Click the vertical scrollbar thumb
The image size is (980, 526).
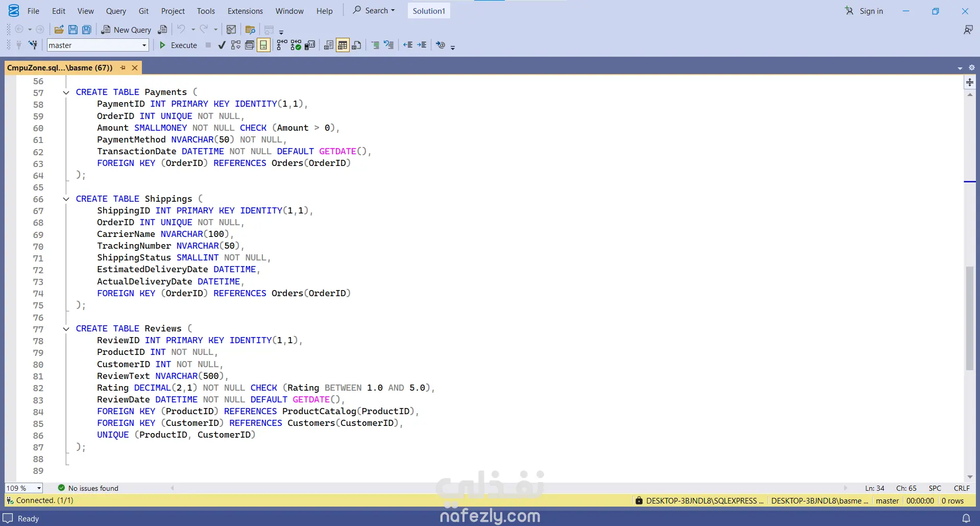970,318
